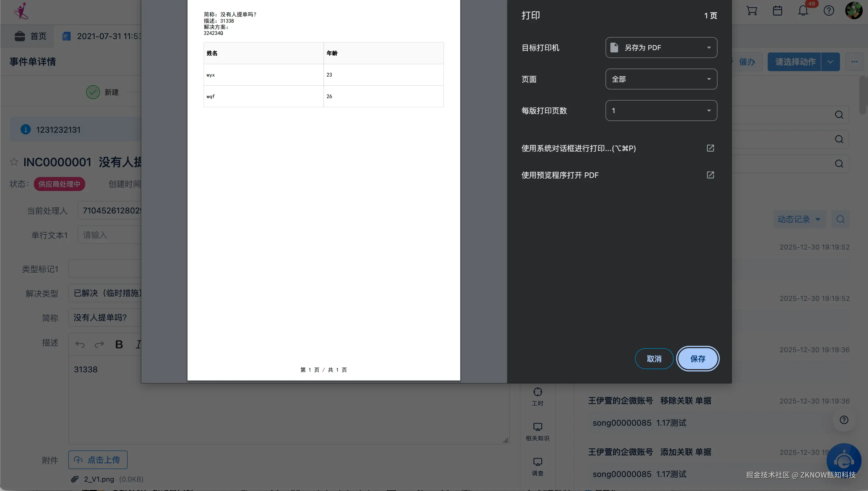Viewport: 868px width, 491px height.
Task: Expand the 目标打印机 destination dropdown
Action: (661, 48)
